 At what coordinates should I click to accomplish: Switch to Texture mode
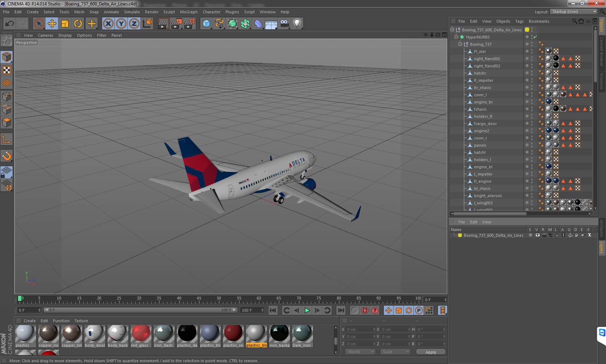click(7, 70)
